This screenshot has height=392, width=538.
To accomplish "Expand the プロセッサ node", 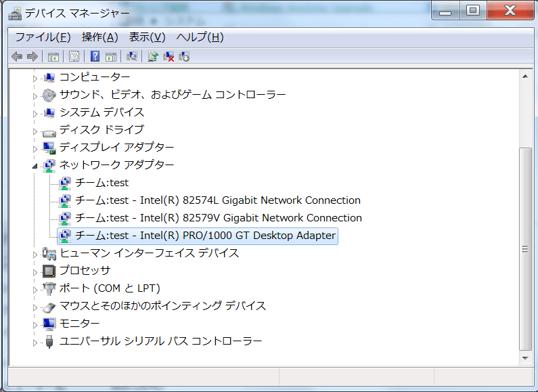I will pos(35,272).
